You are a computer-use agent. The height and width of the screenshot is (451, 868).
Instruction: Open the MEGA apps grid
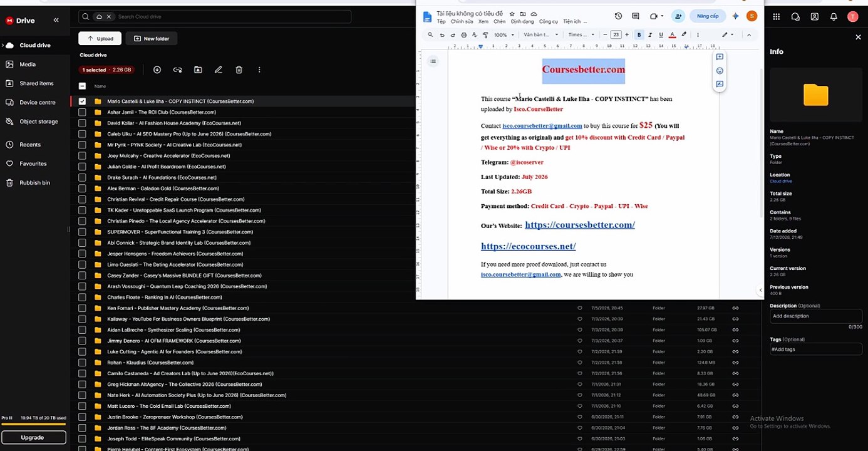777,17
